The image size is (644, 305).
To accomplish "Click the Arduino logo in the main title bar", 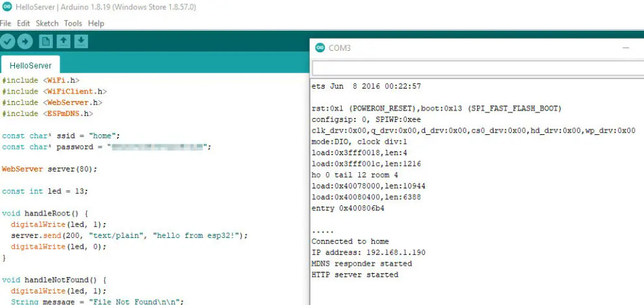I will 5,5.
